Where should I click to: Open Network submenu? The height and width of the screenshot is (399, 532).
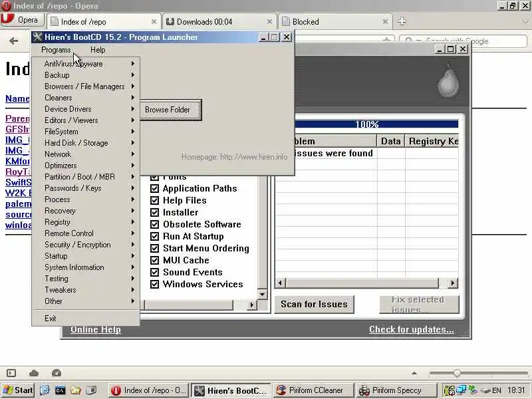coord(86,154)
